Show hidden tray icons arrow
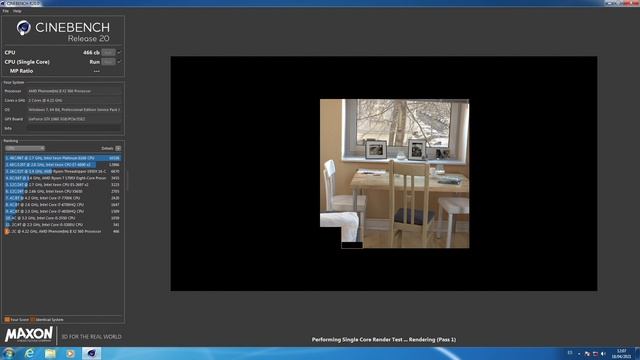Screen dimensions: 640x360 [x=579, y=353]
